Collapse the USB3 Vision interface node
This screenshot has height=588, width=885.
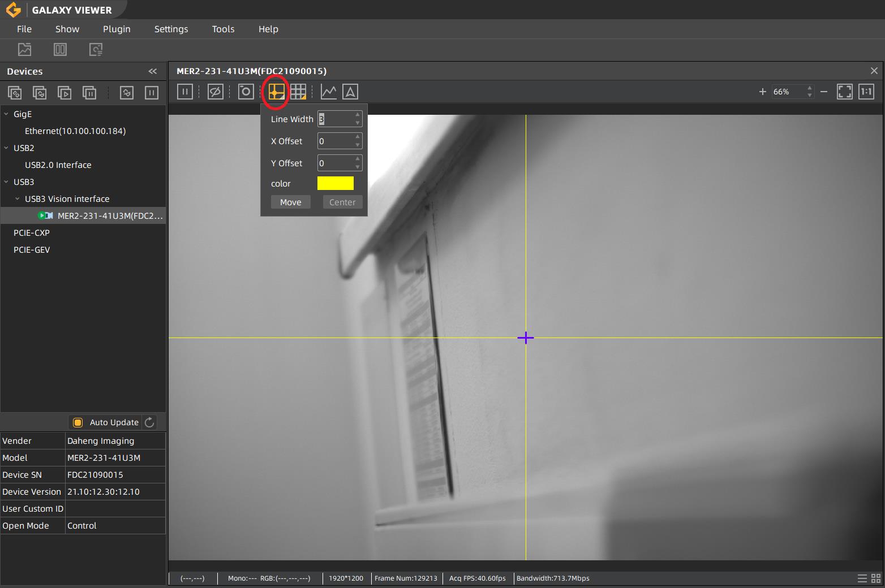coord(18,199)
